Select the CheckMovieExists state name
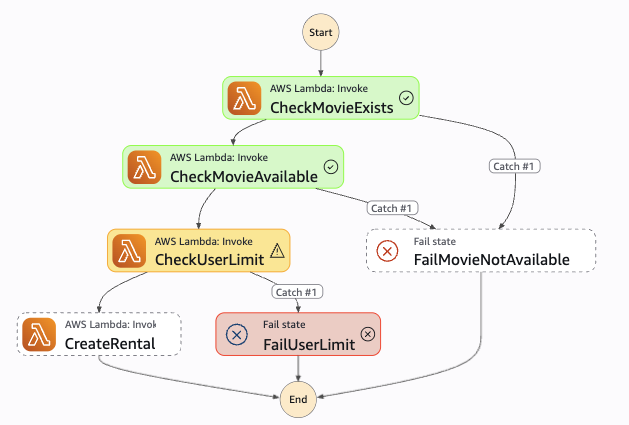The width and height of the screenshot is (629, 425). click(332, 108)
